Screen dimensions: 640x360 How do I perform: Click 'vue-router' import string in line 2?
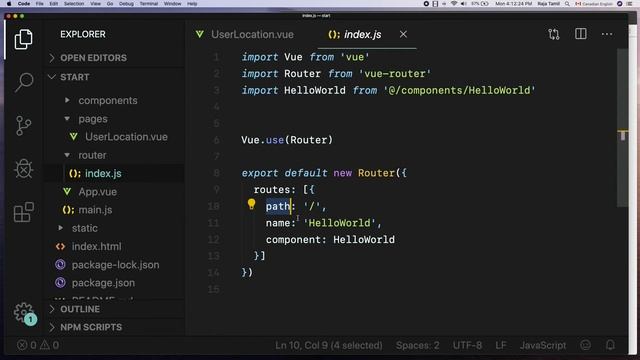click(x=395, y=74)
